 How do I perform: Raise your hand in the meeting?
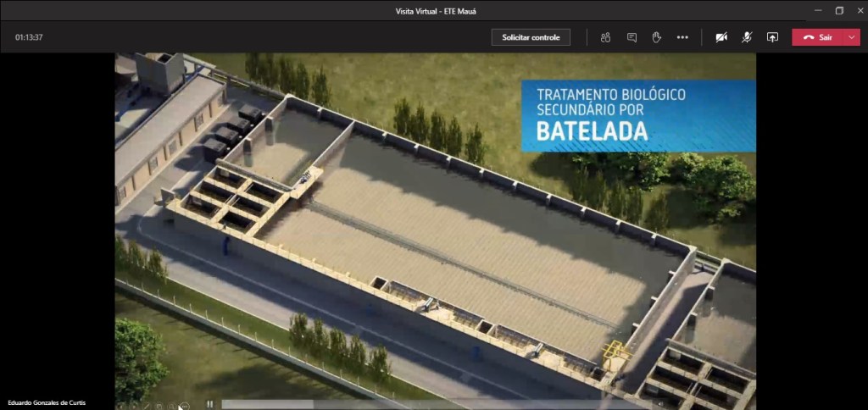656,37
